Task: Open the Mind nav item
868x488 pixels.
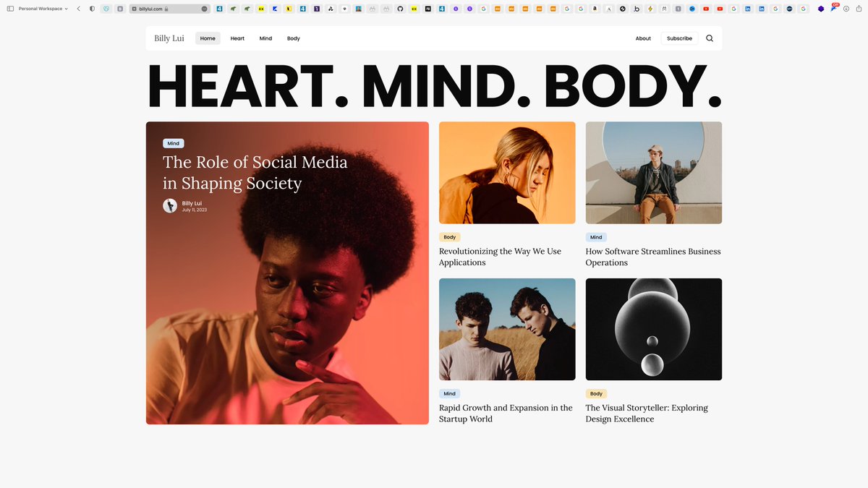Action: pos(265,38)
